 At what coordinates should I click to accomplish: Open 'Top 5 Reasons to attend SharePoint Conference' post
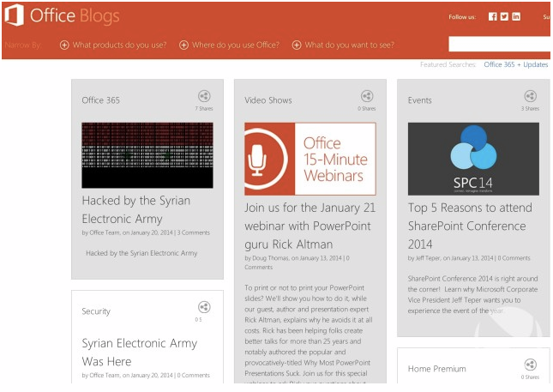pos(469,226)
